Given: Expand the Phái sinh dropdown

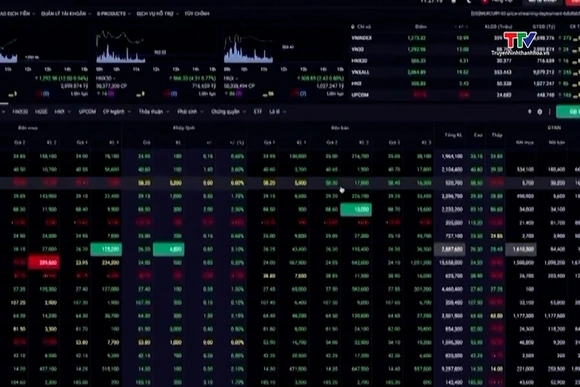Looking at the screenshot, I should 189,112.
